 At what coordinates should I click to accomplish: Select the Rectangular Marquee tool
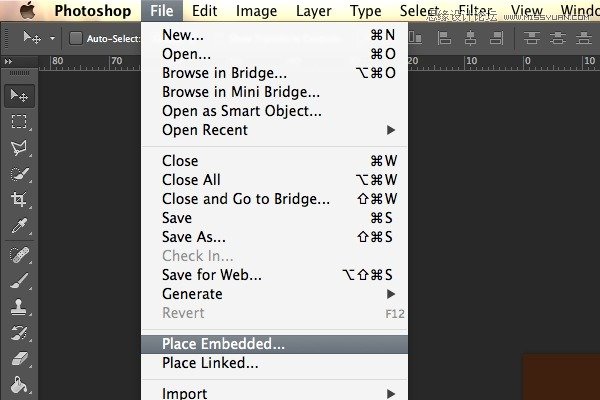click(19, 122)
